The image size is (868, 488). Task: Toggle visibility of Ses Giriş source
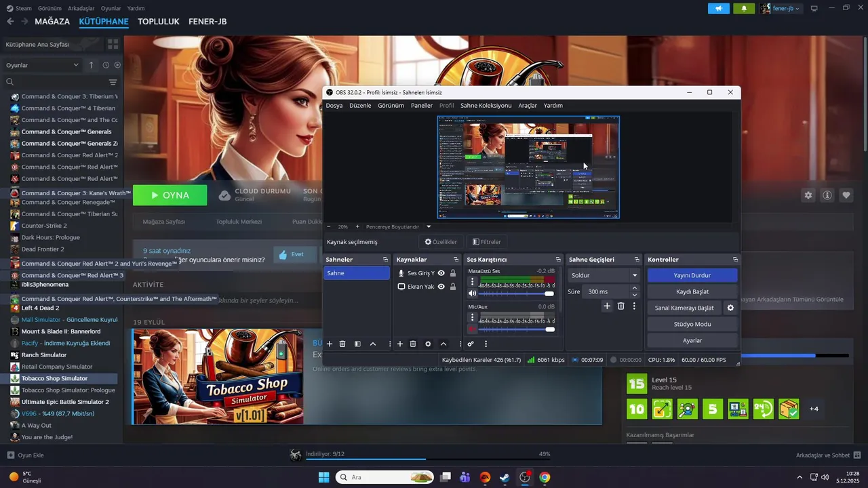pos(441,273)
